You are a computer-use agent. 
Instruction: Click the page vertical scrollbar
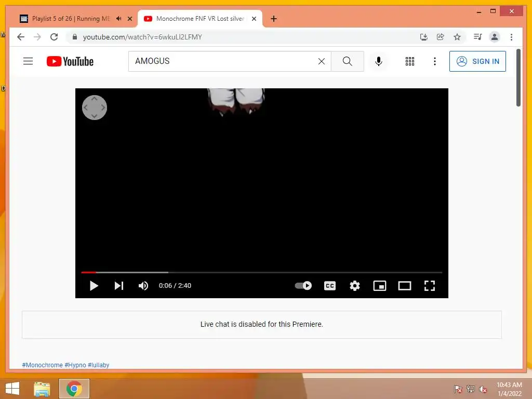tap(518, 77)
